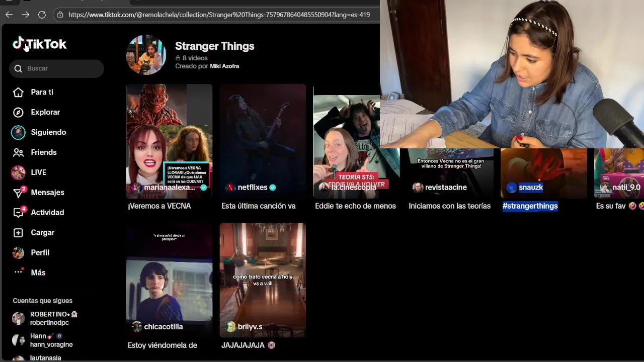This screenshot has height=362, width=644.
Task: Go to Actividad panel
Action: coord(47,213)
